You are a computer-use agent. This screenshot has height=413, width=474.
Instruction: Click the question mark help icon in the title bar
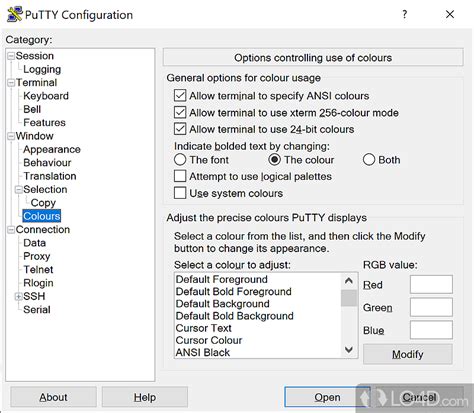(404, 14)
